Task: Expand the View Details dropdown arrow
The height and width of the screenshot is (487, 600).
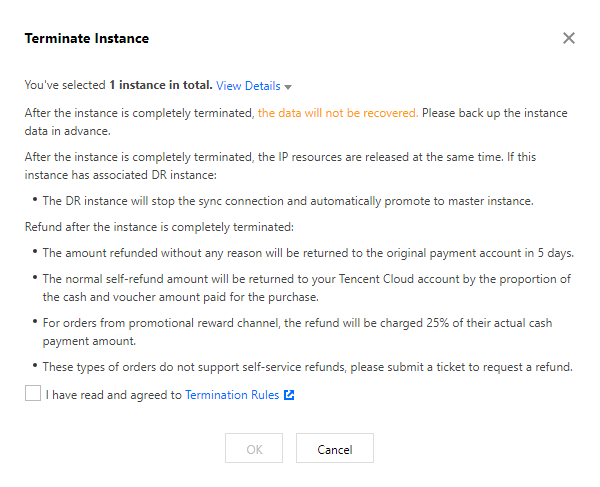Action: point(288,87)
